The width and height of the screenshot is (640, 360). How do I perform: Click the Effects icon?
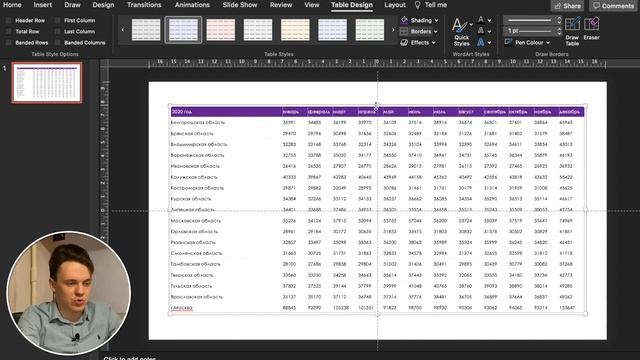click(404, 42)
